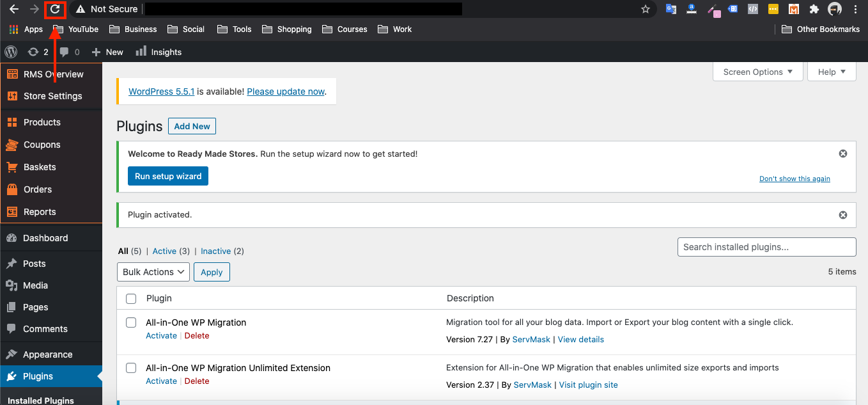Screen dimensions: 868x405
Task: Open the Business bookmarks folder
Action: pyautogui.click(x=133, y=29)
